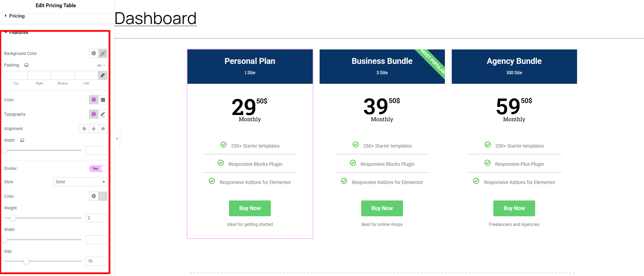Select center alignment icon
The height and width of the screenshot is (276, 644).
coord(94,128)
